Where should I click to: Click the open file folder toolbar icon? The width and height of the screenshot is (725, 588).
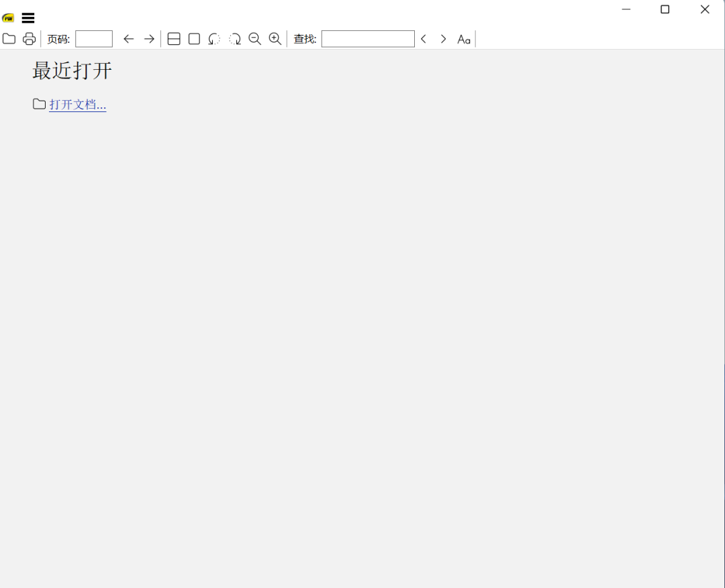pos(9,39)
